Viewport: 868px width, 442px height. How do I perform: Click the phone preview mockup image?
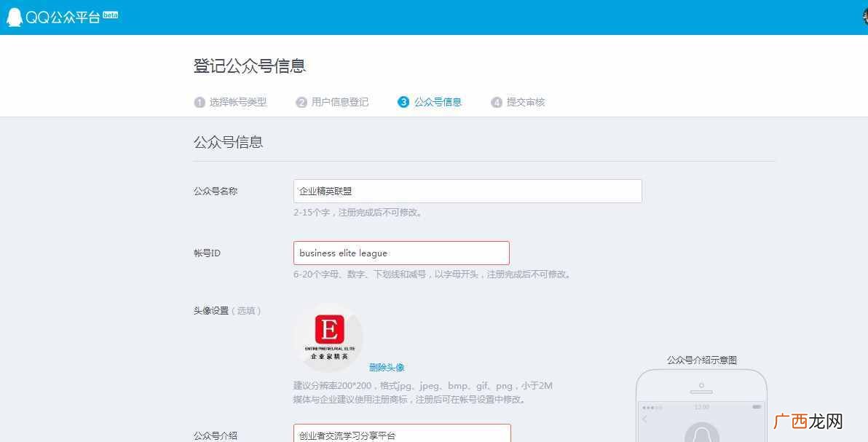(701, 406)
